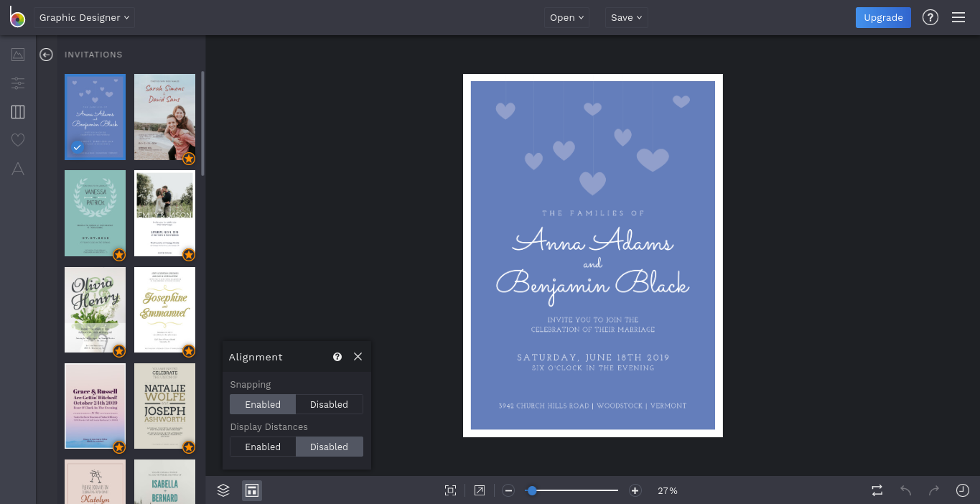Redo the last action
The image size is (980, 504).
click(934, 490)
